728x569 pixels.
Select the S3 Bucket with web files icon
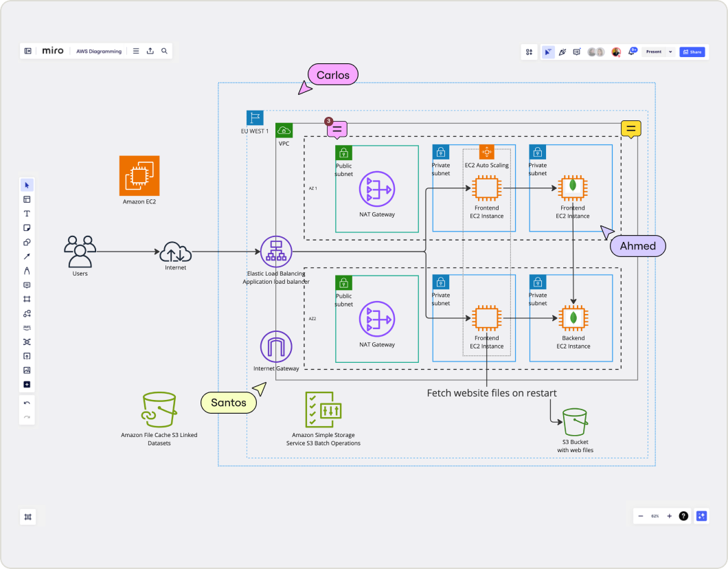click(575, 423)
